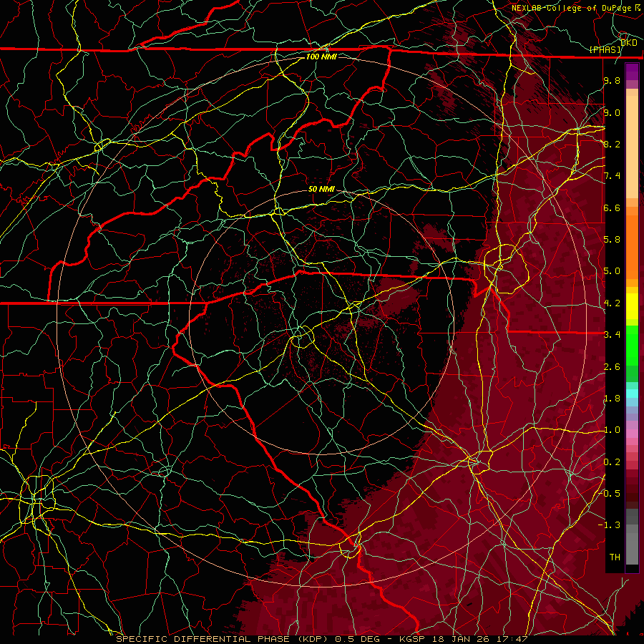
Task: Click the 5.0 value on the scale
Action: point(612,271)
